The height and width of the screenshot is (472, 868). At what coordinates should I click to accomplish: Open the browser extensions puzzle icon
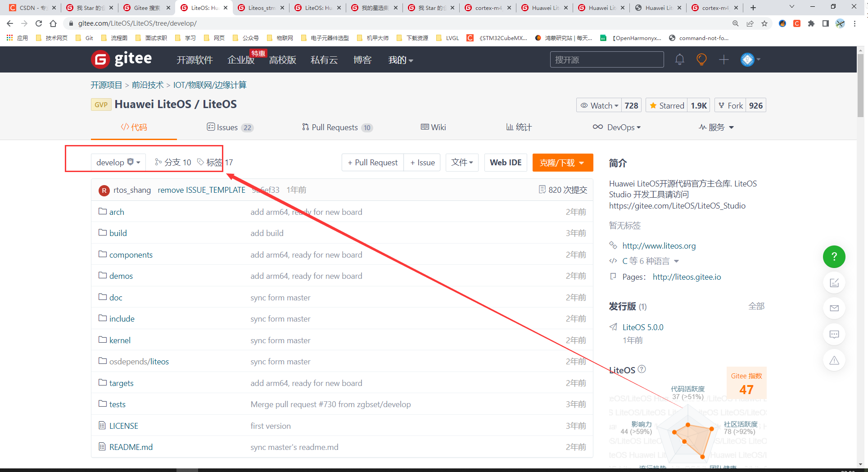point(811,23)
